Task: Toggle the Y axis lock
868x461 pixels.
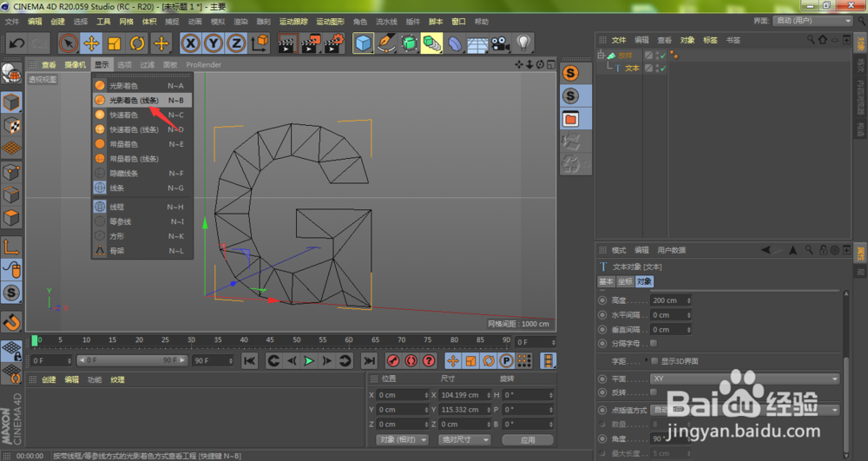Action: (214, 43)
